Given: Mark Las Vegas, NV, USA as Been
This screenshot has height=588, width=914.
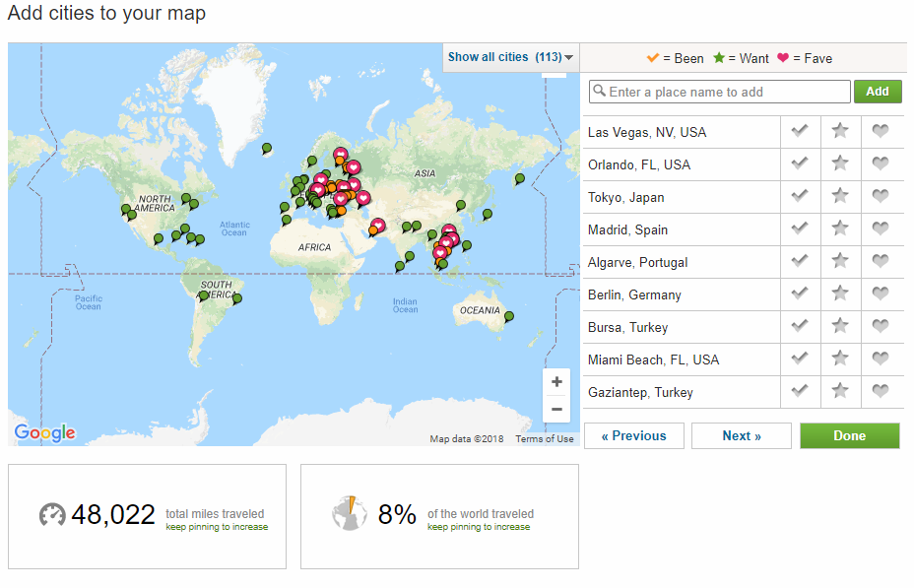Looking at the screenshot, I should point(800,131).
